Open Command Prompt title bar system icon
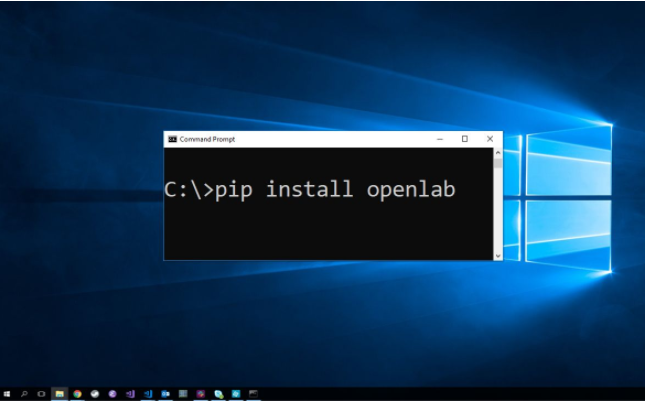 (172, 139)
